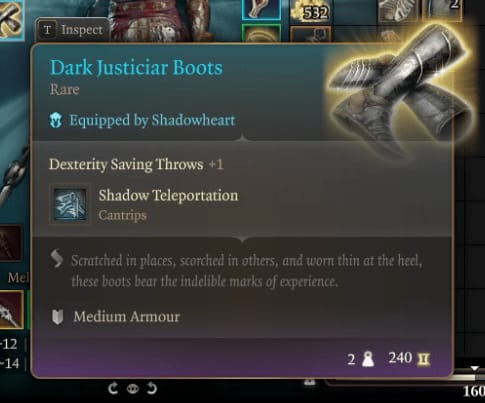485x403 pixels.
Task: Click the Dark Justiciar Boots title
Action: [x=136, y=68]
